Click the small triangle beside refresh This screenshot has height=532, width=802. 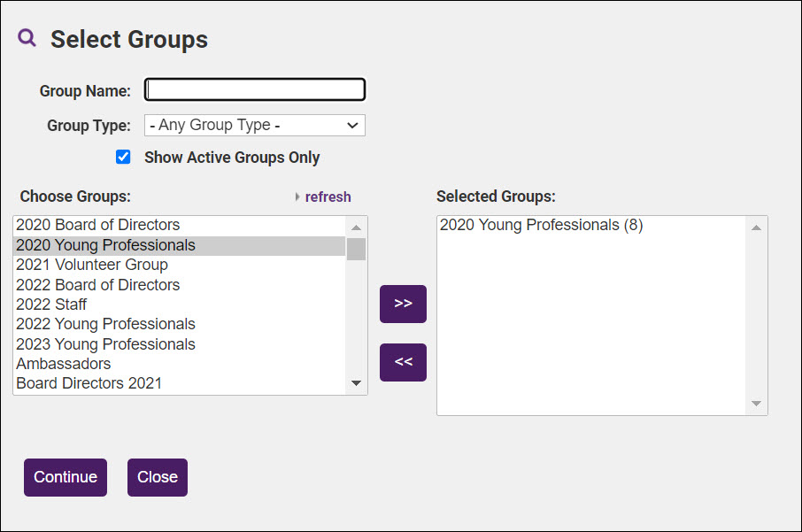pos(297,197)
